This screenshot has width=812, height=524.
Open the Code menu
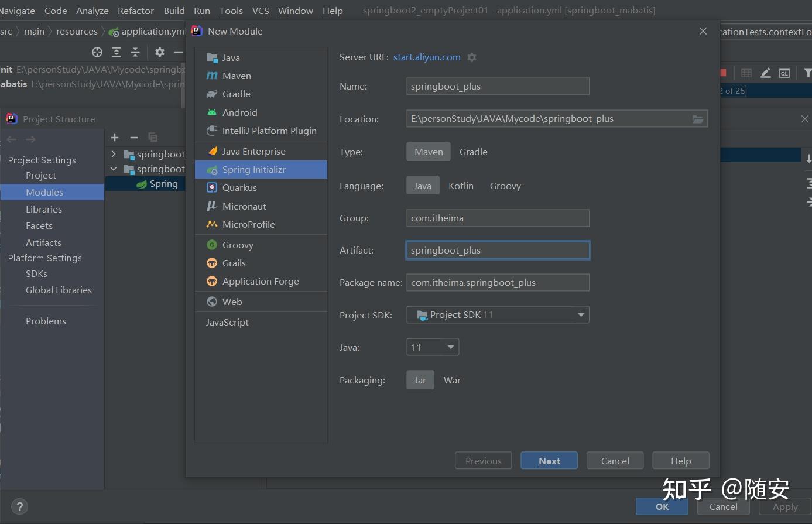pyautogui.click(x=56, y=11)
